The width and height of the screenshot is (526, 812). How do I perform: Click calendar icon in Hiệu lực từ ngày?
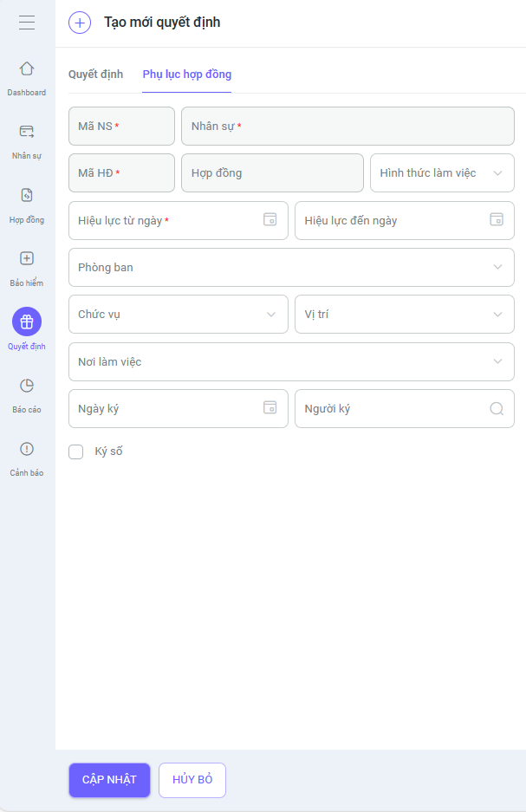[x=270, y=220]
